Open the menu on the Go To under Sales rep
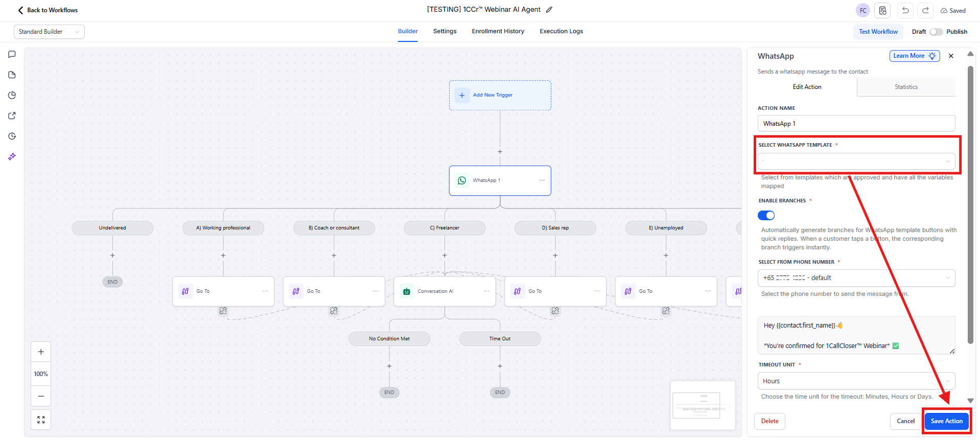This screenshot has width=980, height=440. pyautogui.click(x=597, y=291)
